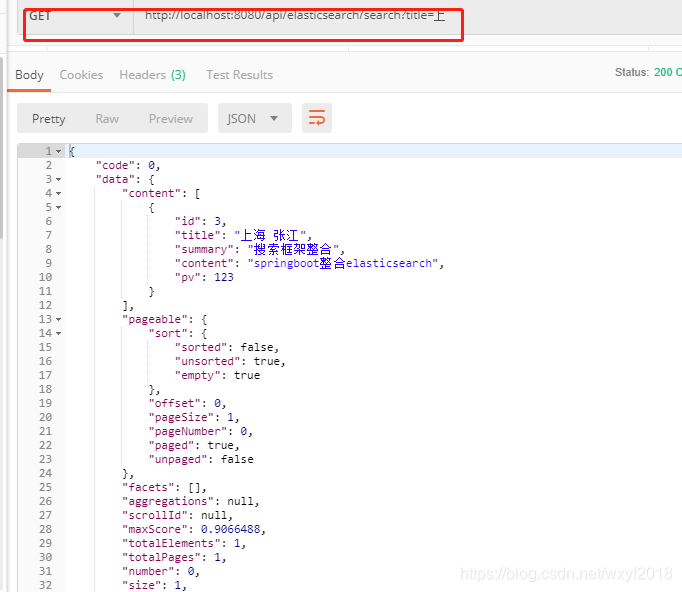Click the "size": 1 line
Screen dimensions: 682x592
(154, 585)
